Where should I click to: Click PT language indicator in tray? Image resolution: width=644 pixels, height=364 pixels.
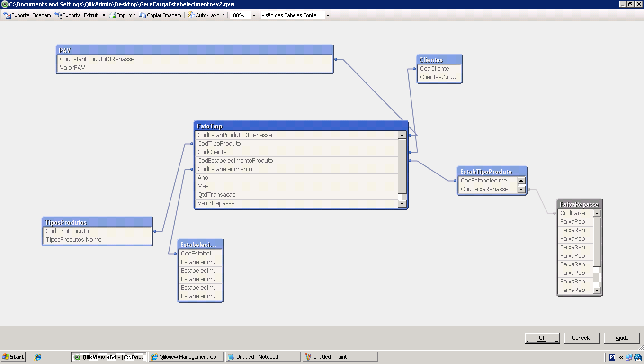(612, 357)
